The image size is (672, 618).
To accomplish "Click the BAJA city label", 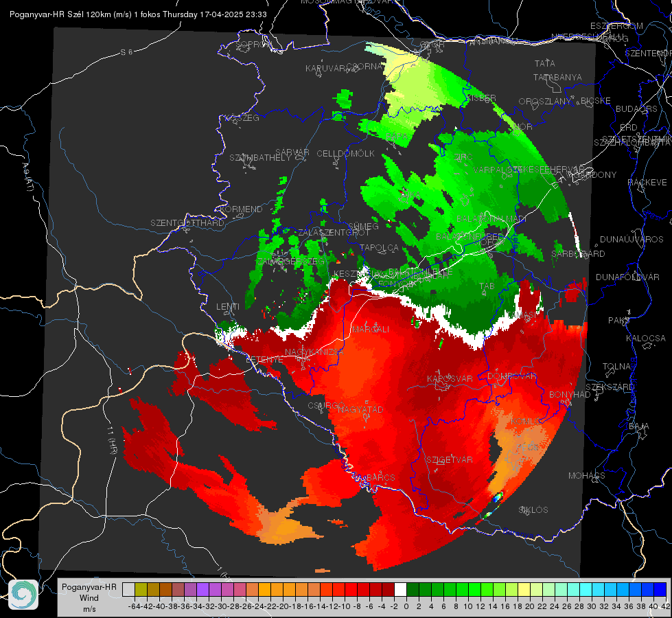I will [x=639, y=426].
